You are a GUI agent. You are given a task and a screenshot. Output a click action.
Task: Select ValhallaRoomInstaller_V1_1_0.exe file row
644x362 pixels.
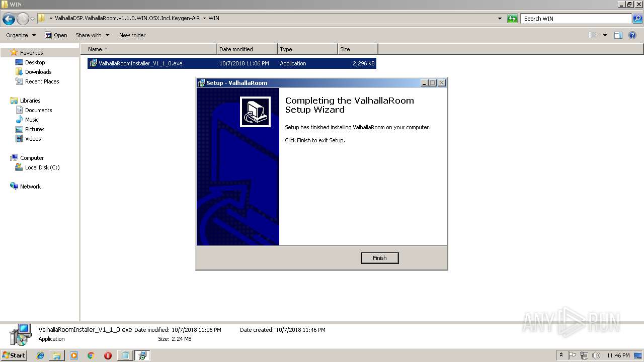[232, 63]
